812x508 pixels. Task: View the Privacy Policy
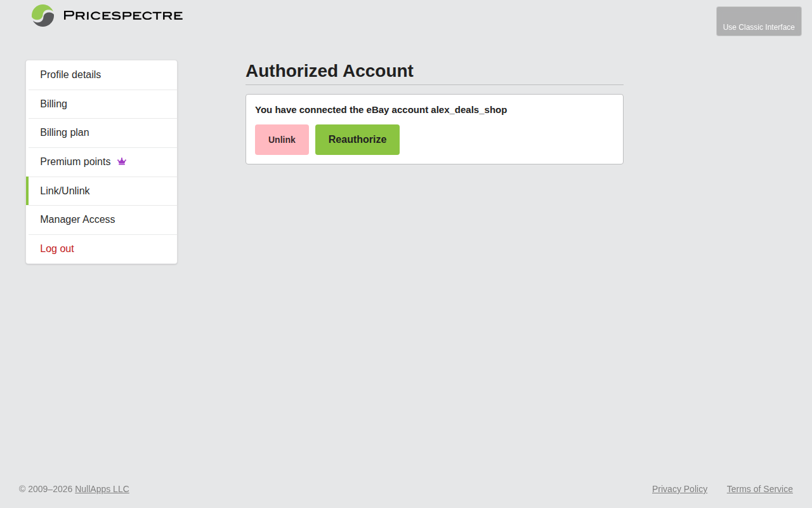pos(679,489)
